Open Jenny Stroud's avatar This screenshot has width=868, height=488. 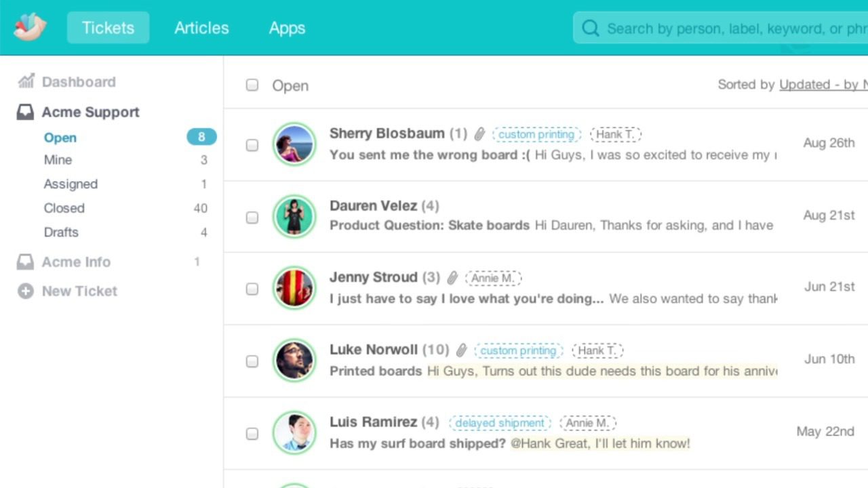pos(294,288)
